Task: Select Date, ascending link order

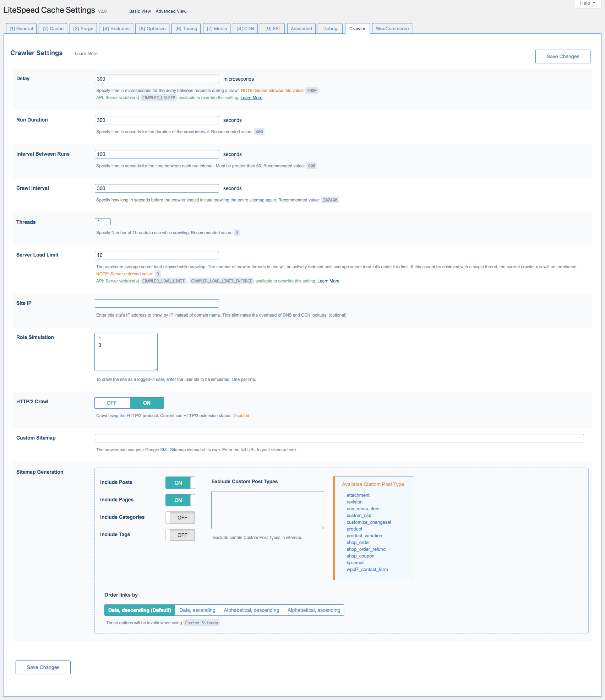Action: [197, 610]
